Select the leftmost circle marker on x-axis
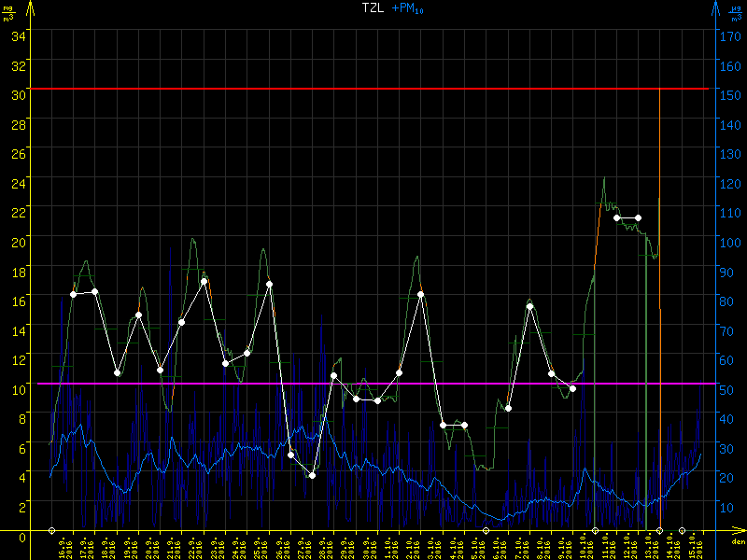Image resolution: width=747 pixels, height=560 pixels. [51, 530]
